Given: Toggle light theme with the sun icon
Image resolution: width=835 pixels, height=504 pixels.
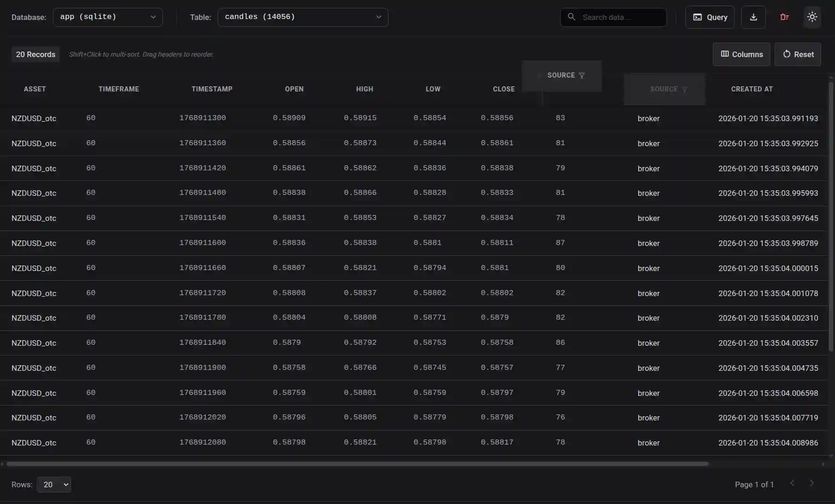Looking at the screenshot, I should click(x=812, y=17).
